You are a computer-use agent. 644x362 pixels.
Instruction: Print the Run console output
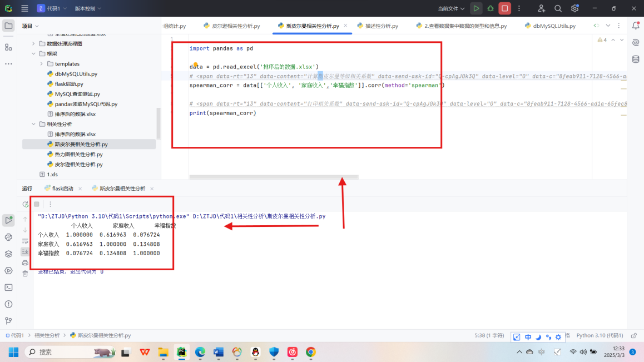coord(25,262)
